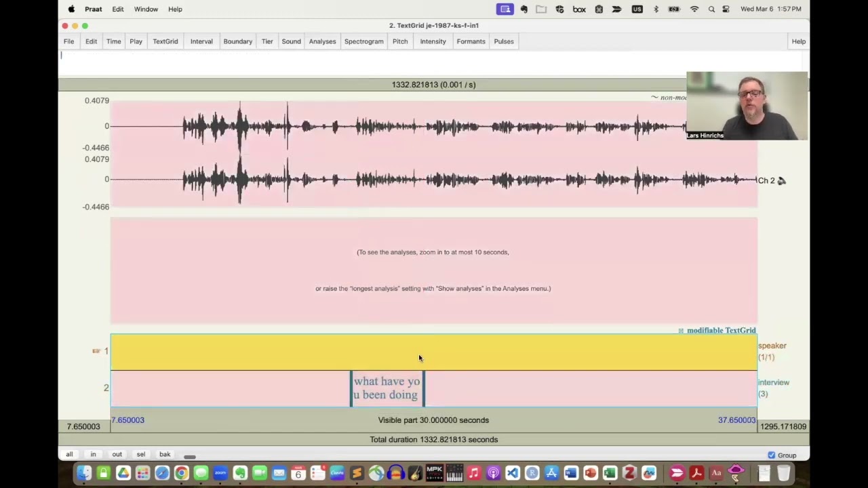
Task: Open the Play menu
Action: click(x=136, y=41)
